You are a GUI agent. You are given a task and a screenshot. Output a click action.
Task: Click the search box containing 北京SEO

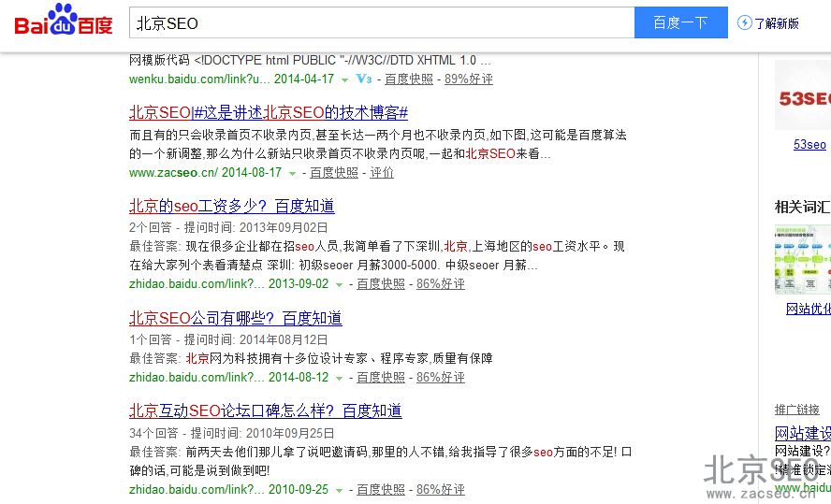pos(381,22)
